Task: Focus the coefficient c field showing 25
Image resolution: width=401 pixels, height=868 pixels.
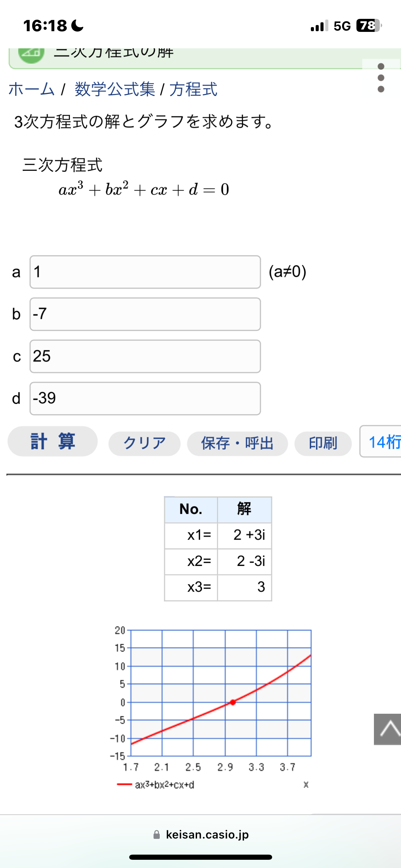Action: click(145, 356)
